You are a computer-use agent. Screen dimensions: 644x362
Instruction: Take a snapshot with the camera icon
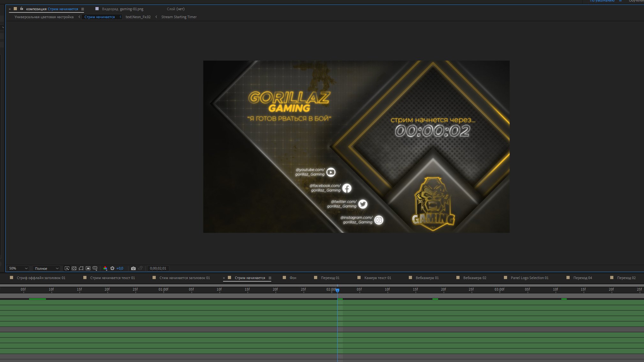133,269
